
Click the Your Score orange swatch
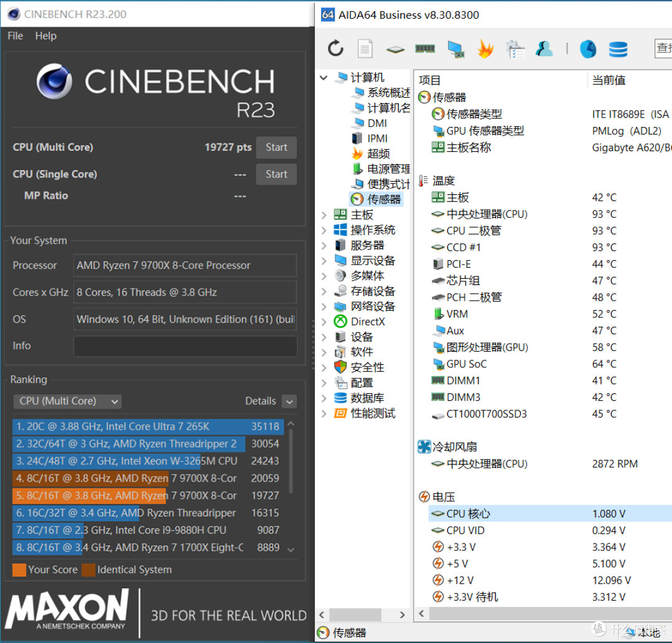tap(19, 570)
